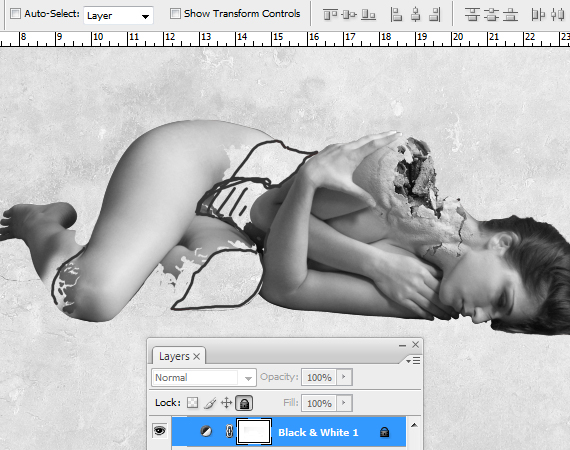The image size is (570, 450).
Task: Open the Opacity slider arrow
Action: click(344, 377)
